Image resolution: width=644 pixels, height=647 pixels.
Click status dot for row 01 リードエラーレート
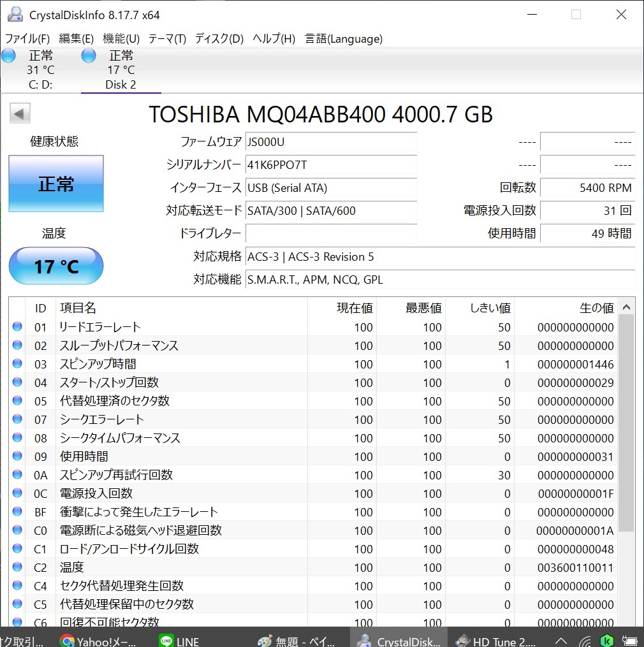pos(17,327)
